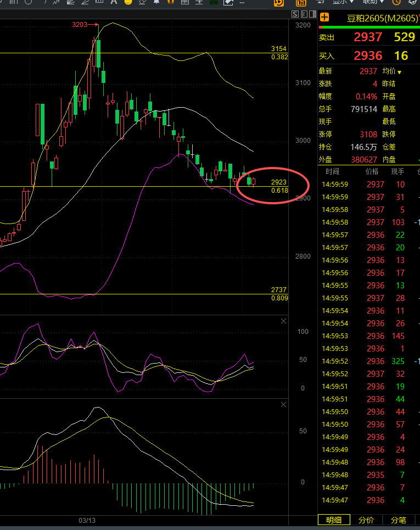Select the 14:59:53 trade with volume 145
Viewport: 420px width, 530px height.
click(x=369, y=336)
